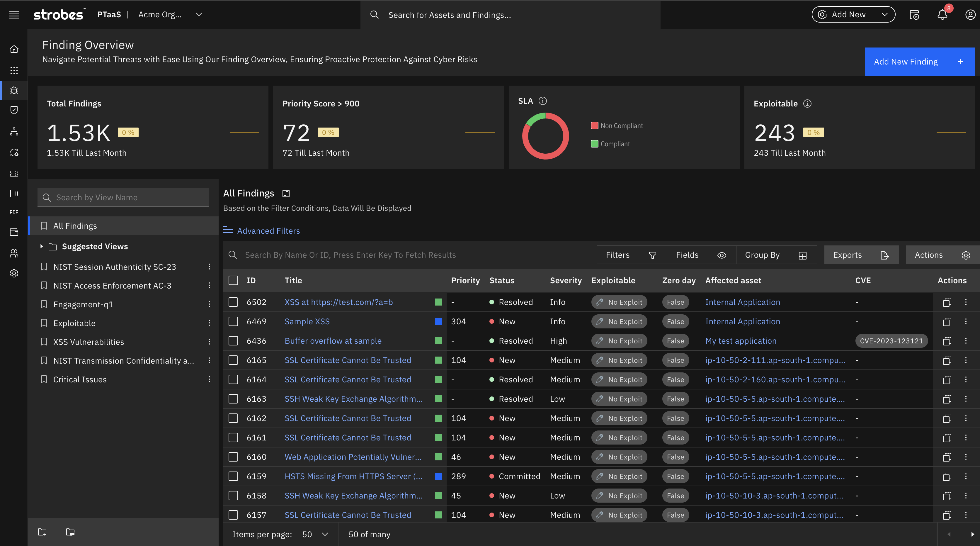Open the shield compliance icon in sidebar
The width and height of the screenshot is (980, 546).
14,110
